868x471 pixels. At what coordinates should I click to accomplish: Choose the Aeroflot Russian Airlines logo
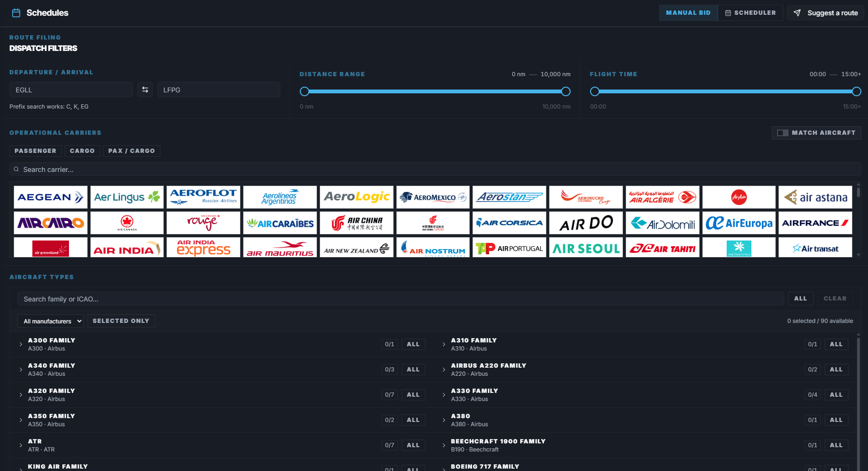pos(204,197)
